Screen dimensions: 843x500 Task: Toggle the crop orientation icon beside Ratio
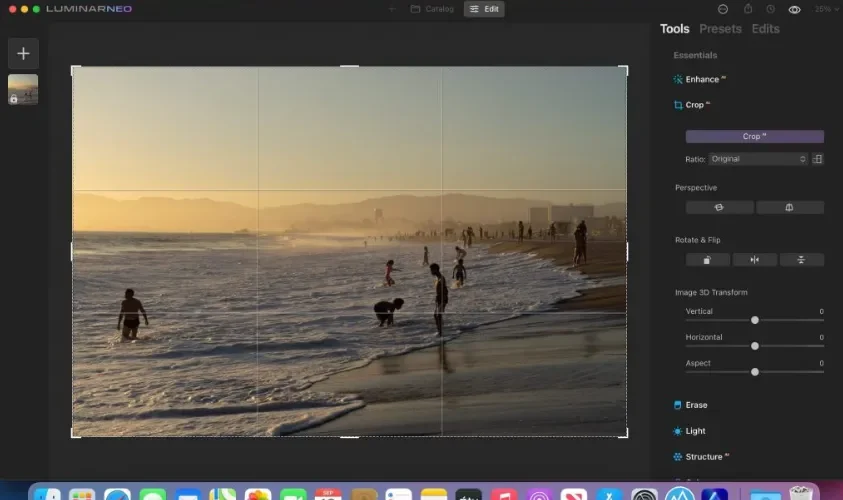click(817, 159)
